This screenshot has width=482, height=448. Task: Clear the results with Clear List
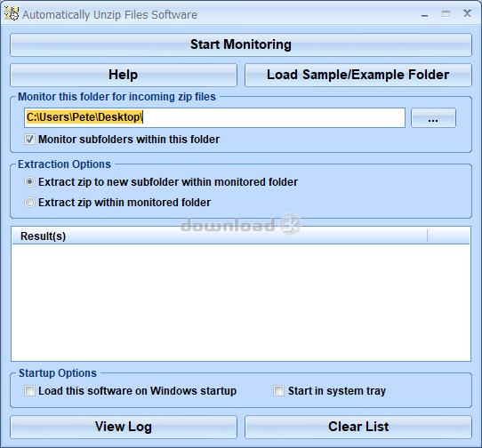pos(358,427)
